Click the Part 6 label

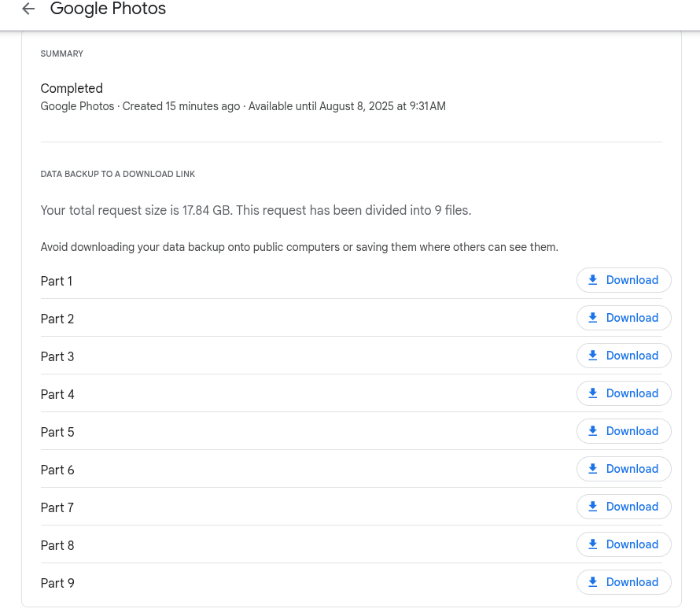coord(57,470)
